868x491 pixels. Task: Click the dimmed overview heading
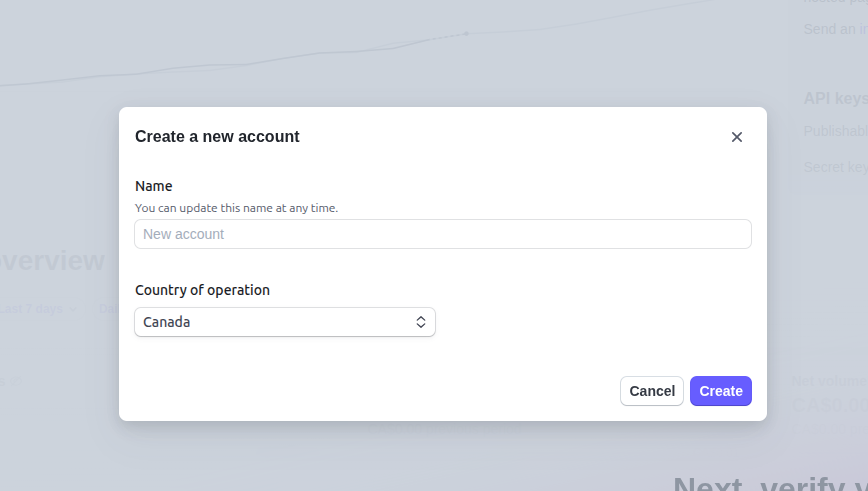[x=52, y=261]
